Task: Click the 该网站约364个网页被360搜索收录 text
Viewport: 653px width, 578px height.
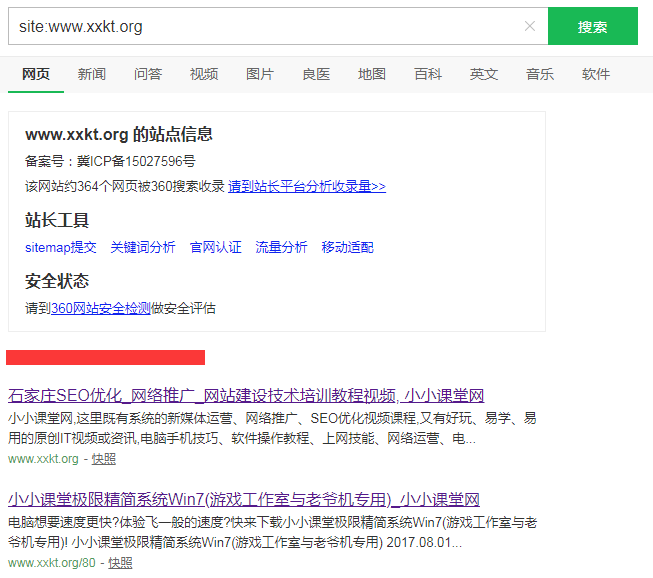Action: pos(125,186)
